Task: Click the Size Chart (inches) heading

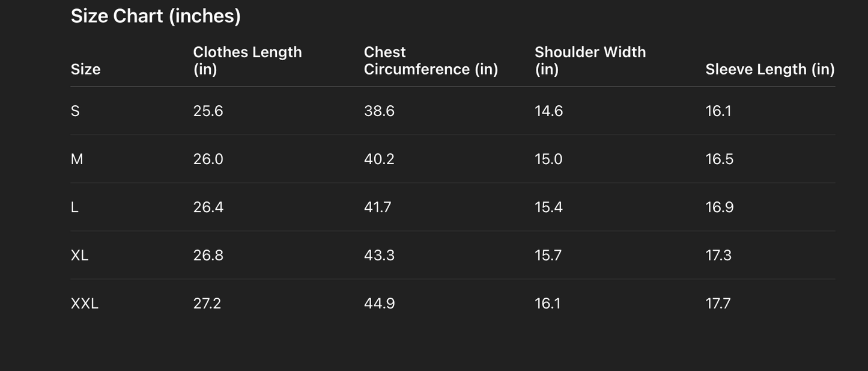Action: coord(156,16)
